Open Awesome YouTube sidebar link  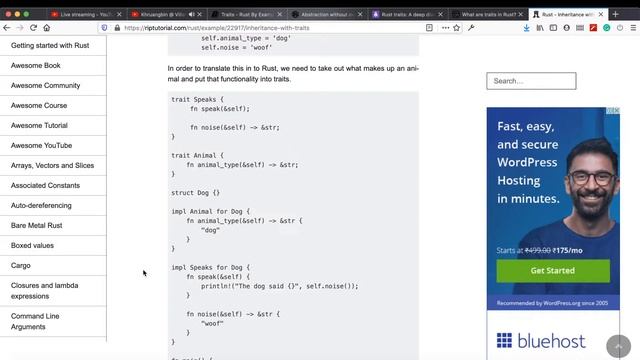pos(41,145)
